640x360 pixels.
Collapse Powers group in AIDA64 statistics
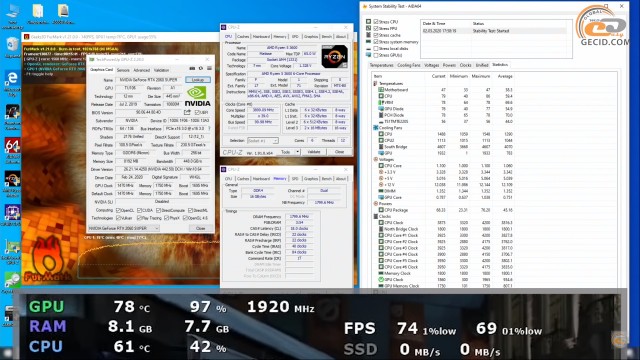(375, 203)
